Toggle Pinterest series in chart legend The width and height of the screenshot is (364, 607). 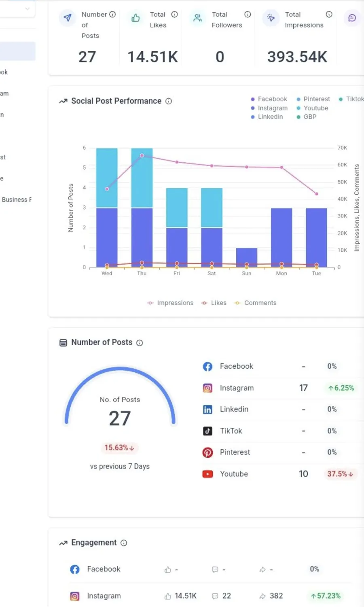[x=313, y=99]
